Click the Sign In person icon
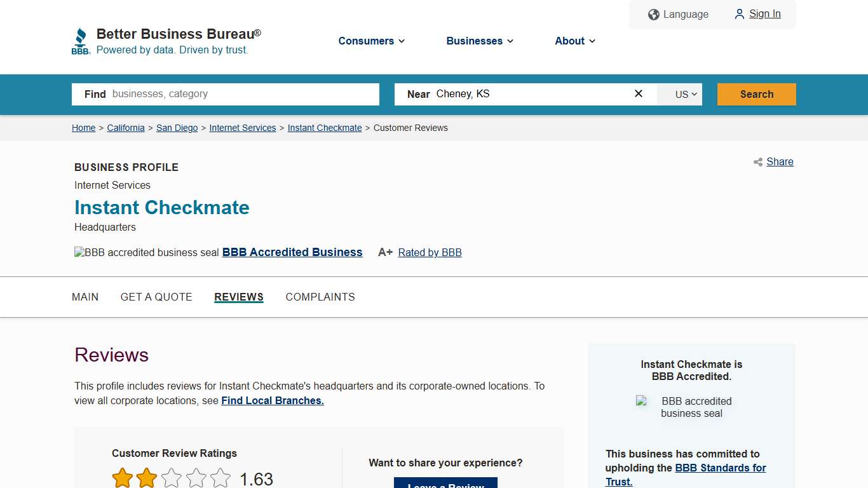 point(739,14)
